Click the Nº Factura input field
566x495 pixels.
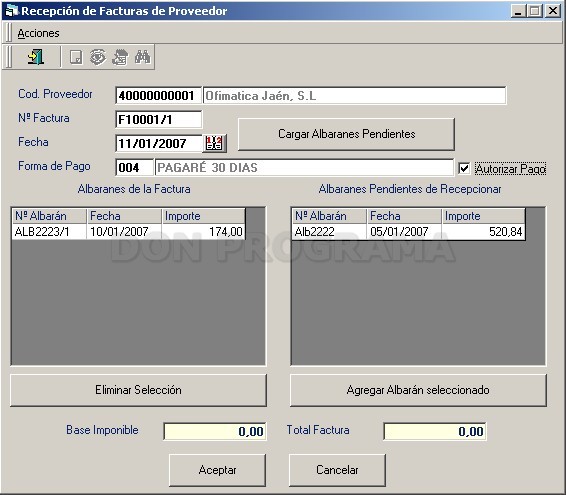click(x=159, y=120)
